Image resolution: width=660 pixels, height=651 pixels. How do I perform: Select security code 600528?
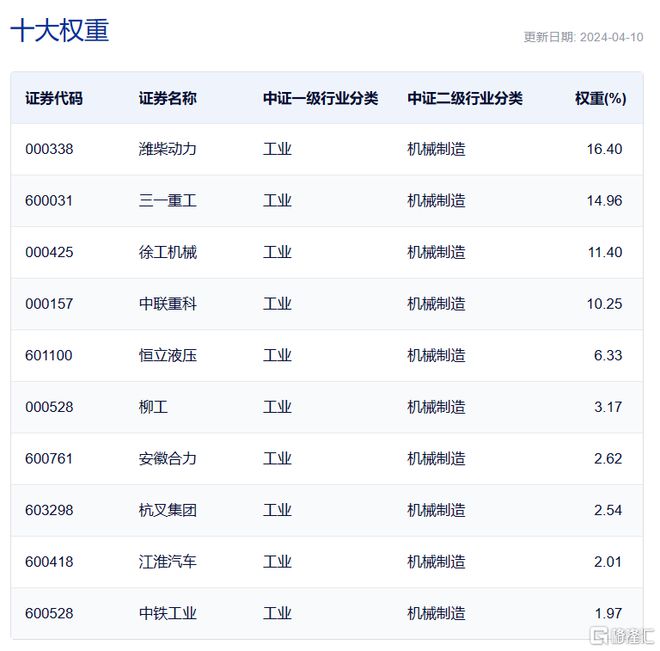point(49,614)
